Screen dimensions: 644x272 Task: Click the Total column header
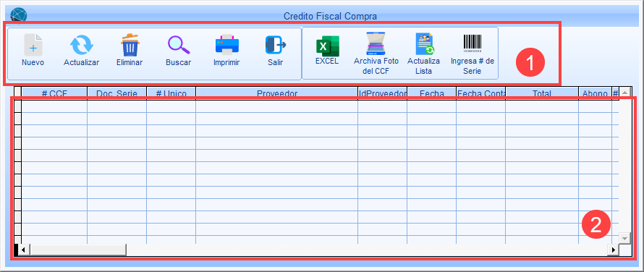click(x=542, y=93)
